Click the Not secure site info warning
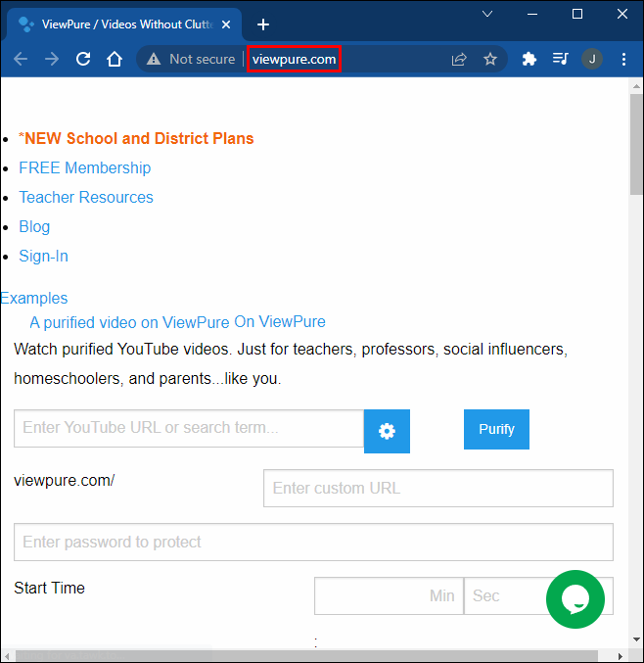Viewport: 644px width, 663px height. [x=191, y=59]
